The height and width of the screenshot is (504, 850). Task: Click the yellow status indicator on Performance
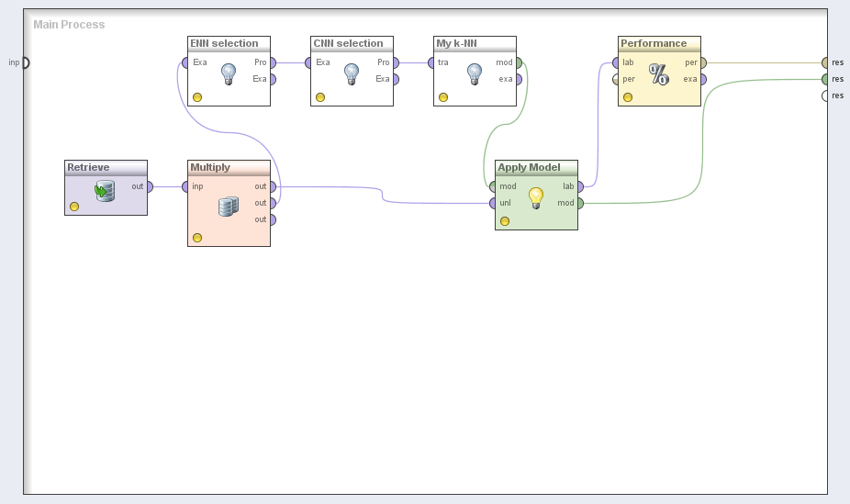(x=628, y=96)
